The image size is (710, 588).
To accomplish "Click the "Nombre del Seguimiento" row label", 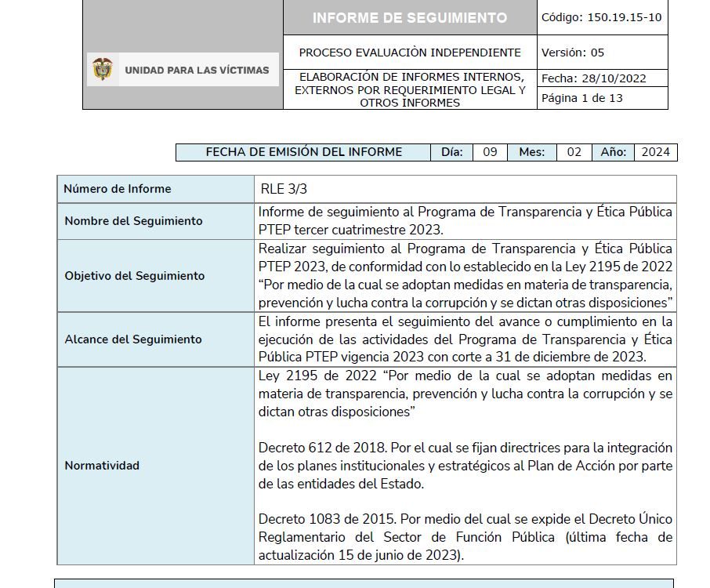I will (133, 221).
